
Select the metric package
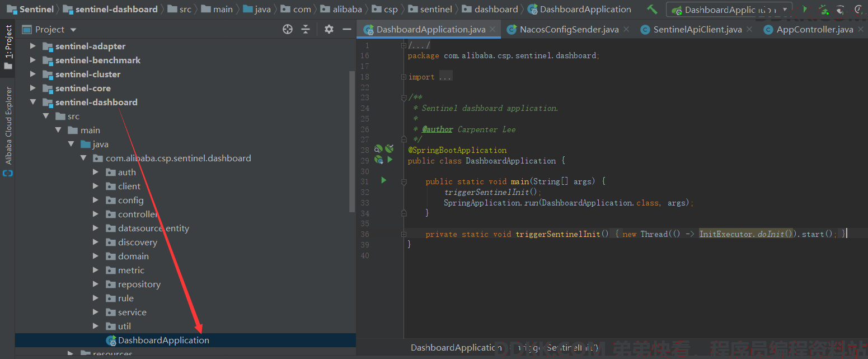click(x=131, y=270)
